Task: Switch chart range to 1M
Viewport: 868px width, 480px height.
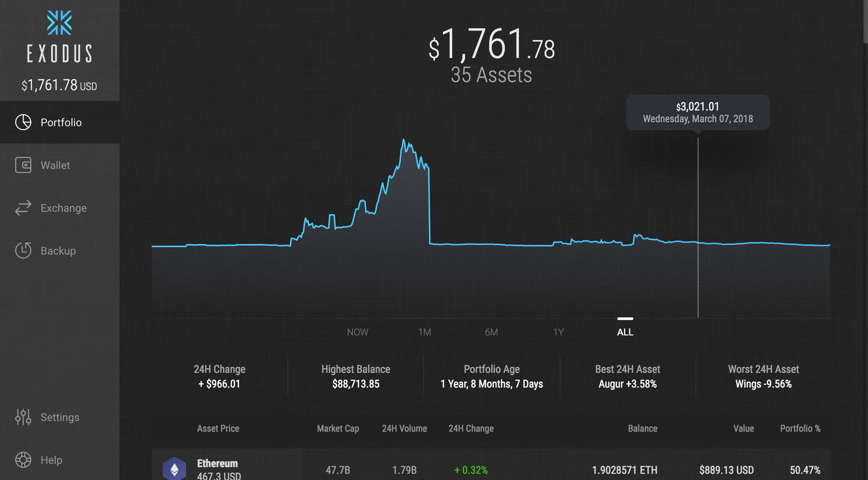Action: click(x=424, y=332)
